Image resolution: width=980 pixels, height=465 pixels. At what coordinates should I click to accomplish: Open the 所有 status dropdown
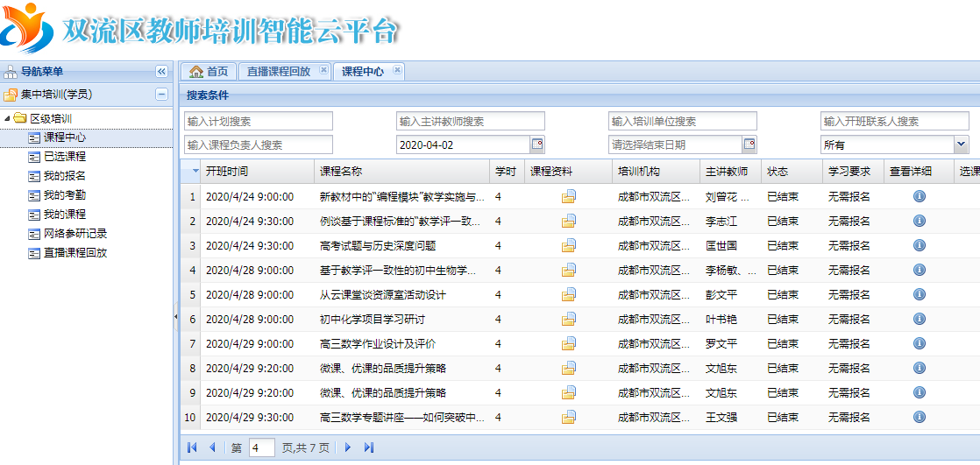click(961, 144)
